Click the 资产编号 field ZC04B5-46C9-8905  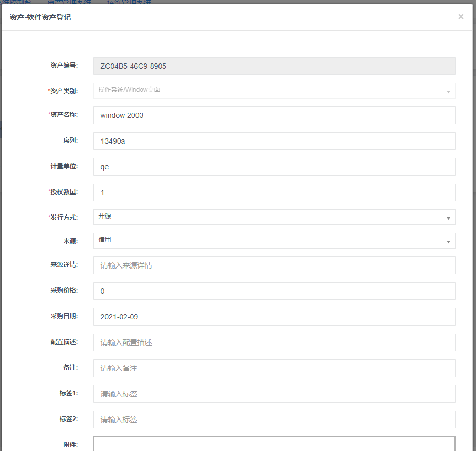click(274, 66)
